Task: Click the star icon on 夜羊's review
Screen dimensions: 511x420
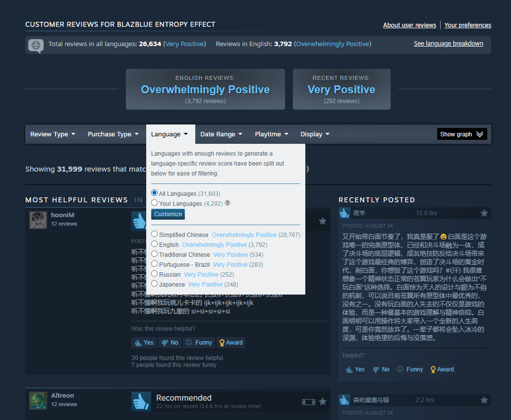Action: tap(484, 213)
